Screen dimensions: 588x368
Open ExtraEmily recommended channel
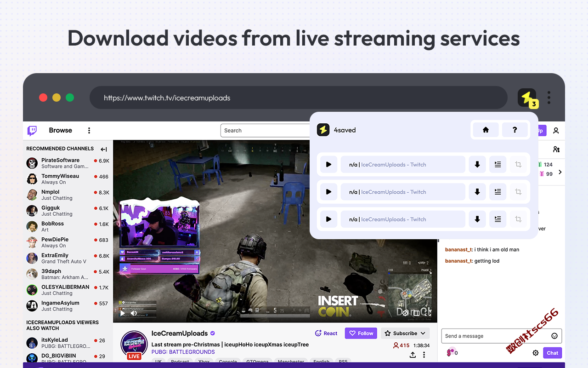coord(68,259)
